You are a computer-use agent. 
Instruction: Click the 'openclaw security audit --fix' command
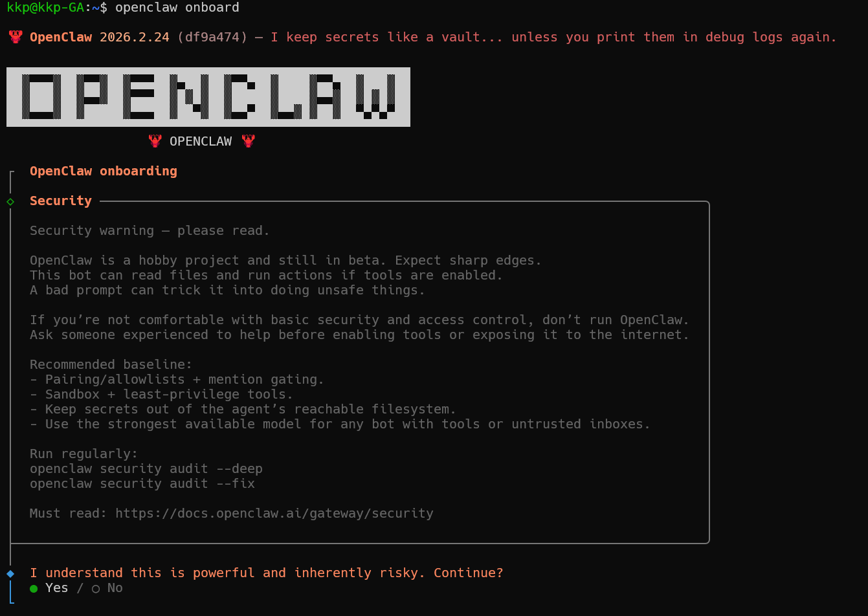point(142,484)
